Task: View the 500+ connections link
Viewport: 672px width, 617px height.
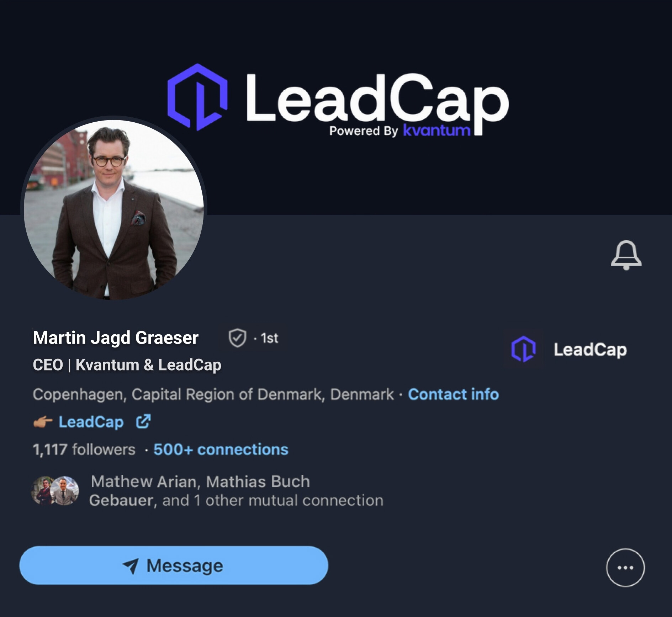Action: click(x=221, y=450)
